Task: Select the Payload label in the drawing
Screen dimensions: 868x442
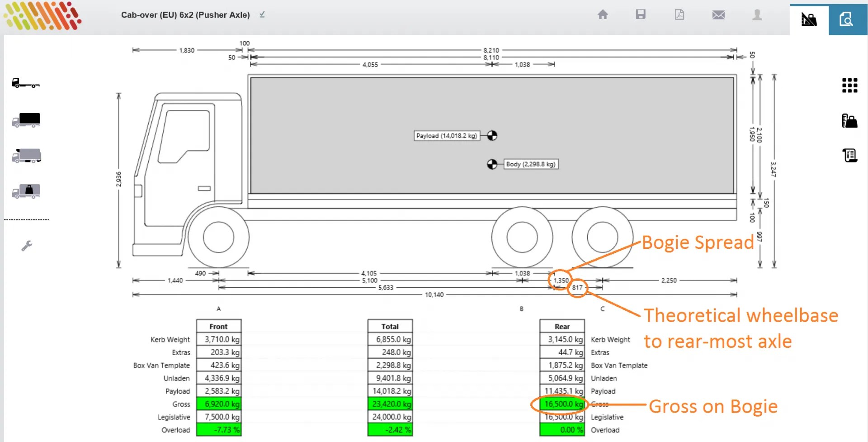Action: tap(447, 136)
